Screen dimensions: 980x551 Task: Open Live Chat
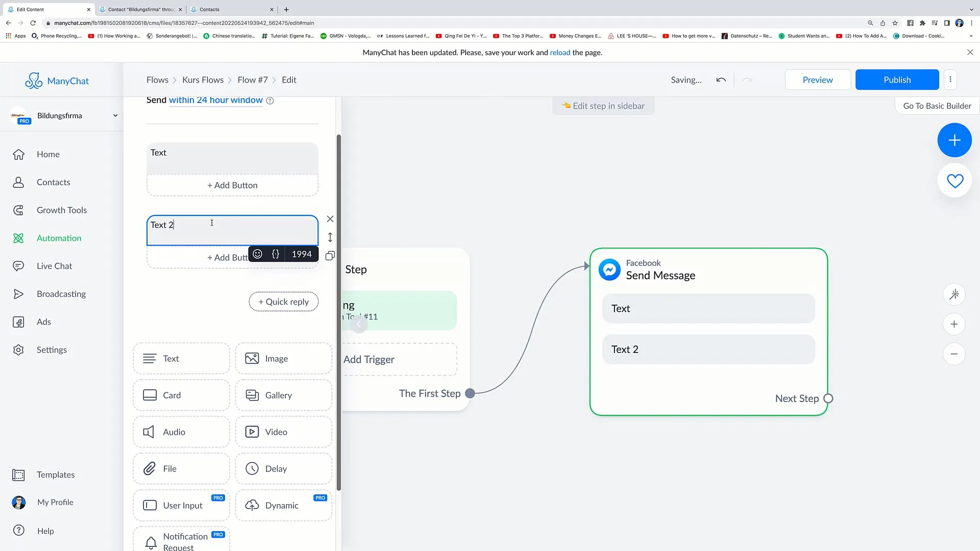54,266
